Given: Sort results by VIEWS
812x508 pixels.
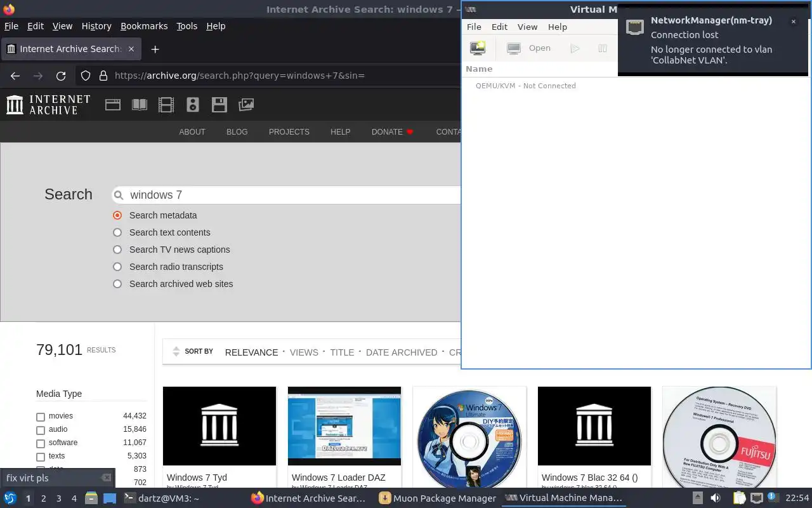Looking at the screenshot, I should 304,352.
